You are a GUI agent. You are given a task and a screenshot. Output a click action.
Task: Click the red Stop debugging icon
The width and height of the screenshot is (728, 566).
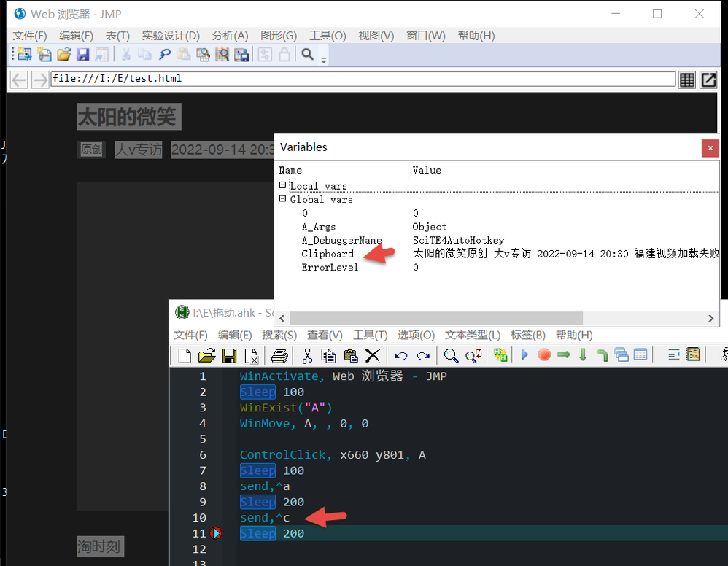tap(544, 355)
